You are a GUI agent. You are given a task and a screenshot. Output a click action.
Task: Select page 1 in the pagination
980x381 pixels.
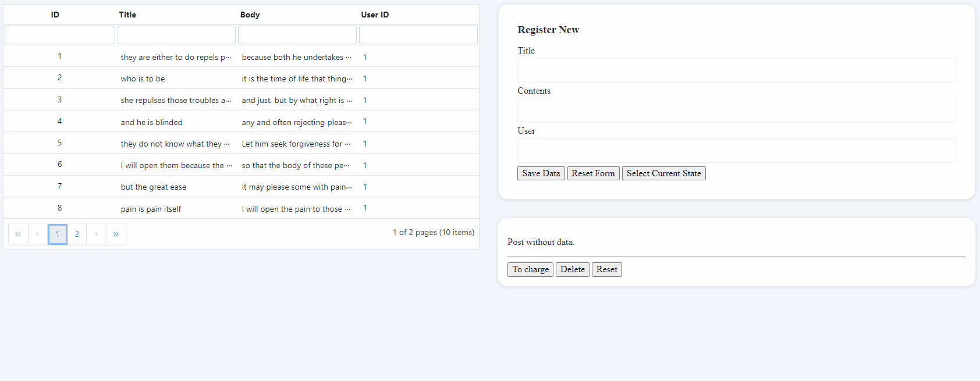tap(58, 234)
